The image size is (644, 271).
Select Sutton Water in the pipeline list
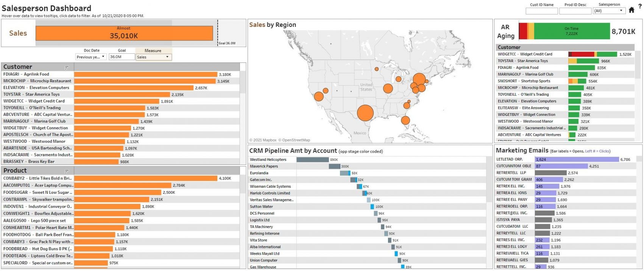pos(367,207)
